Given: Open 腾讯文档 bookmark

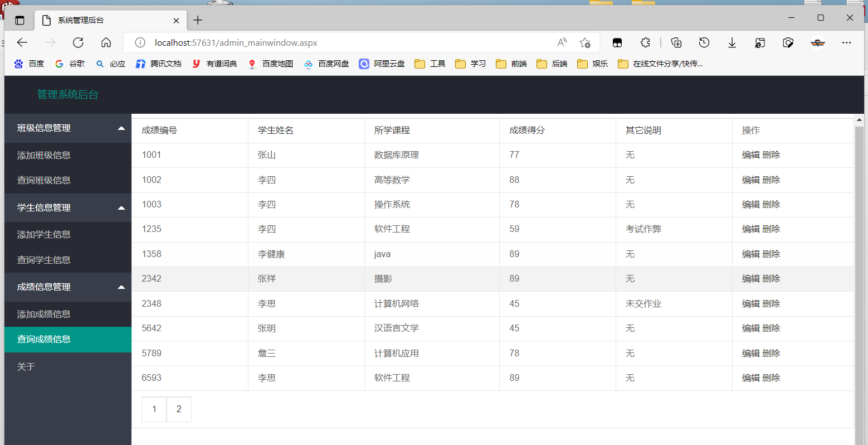Looking at the screenshot, I should tap(159, 64).
